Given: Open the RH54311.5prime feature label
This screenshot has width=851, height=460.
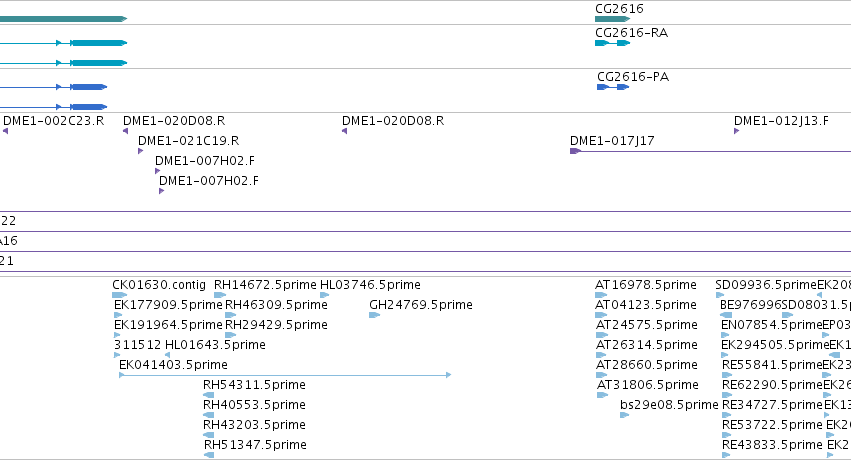Looking at the screenshot, I should click(x=254, y=385).
